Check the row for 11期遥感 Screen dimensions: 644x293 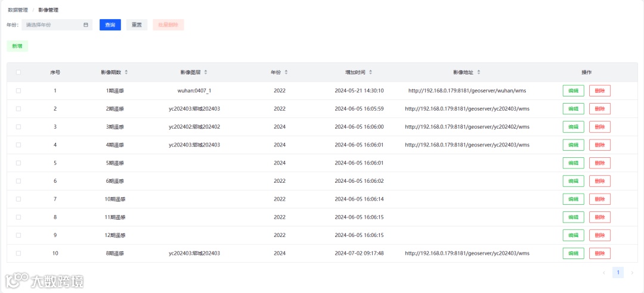tap(18, 217)
